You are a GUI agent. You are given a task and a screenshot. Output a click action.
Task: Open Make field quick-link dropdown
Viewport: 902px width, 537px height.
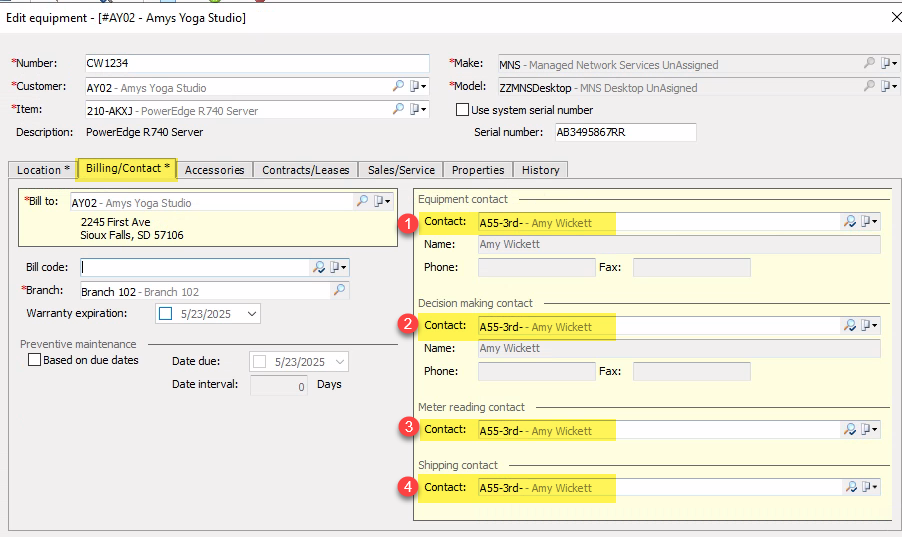pyautogui.click(x=889, y=63)
